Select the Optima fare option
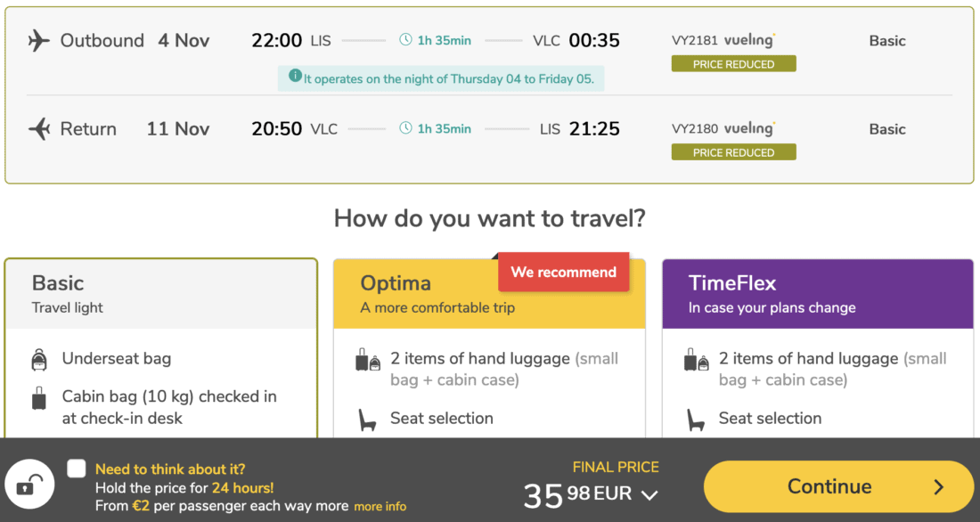Image resolution: width=980 pixels, height=522 pixels. pyautogui.click(x=488, y=295)
